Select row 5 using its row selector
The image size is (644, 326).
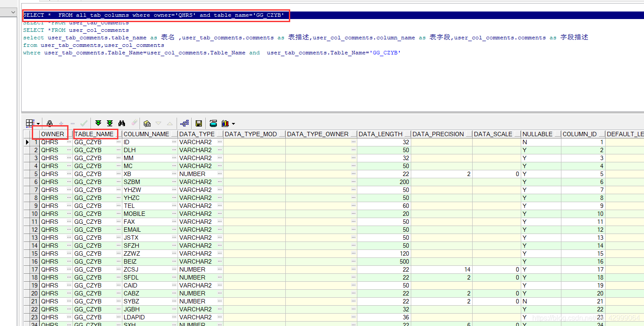click(x=27, y=174)
